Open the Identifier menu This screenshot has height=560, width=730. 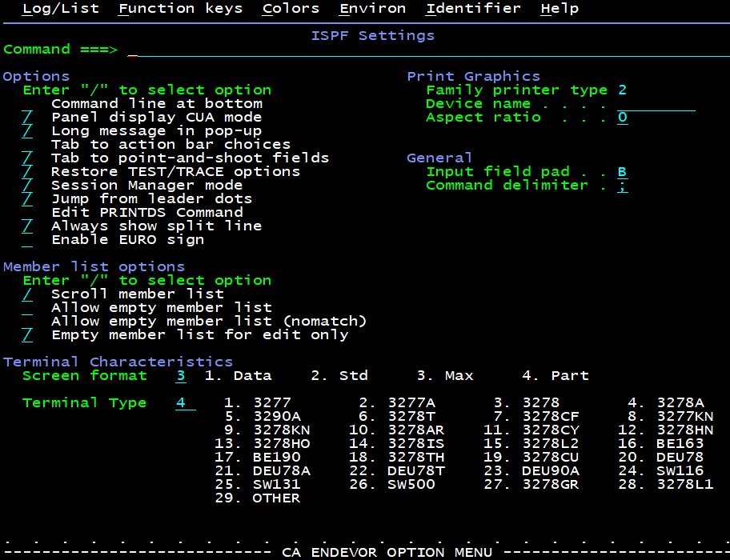point(473,9)
